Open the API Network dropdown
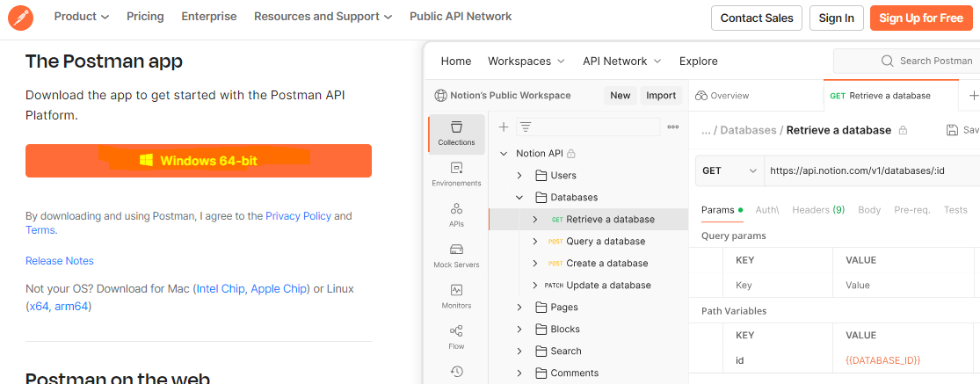Screen dimensions: 980x384 click(x=622, y=62)
